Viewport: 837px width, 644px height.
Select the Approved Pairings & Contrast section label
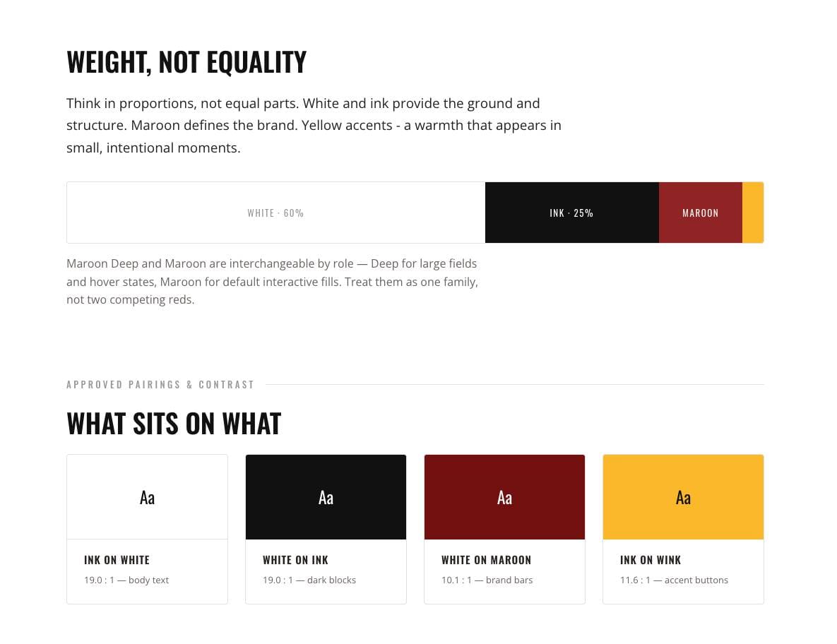(x=160, y=384)
